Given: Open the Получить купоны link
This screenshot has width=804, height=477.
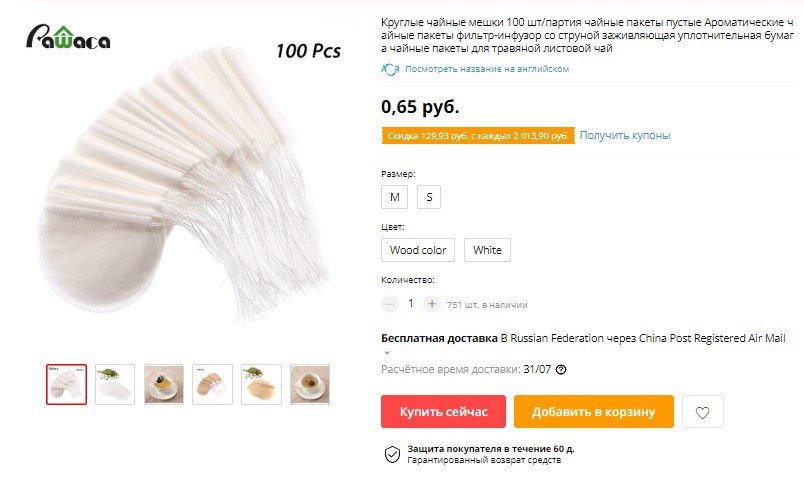Looking at the screenshot, I should (x=625, y=135).
